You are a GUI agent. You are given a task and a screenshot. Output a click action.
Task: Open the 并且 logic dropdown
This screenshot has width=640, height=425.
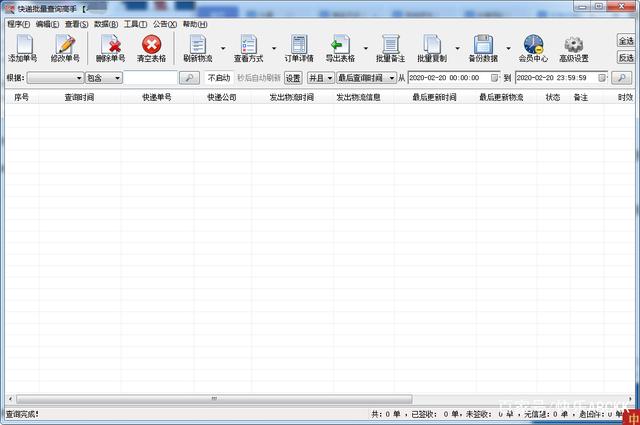pyautogui.click(x=329, y=78)
